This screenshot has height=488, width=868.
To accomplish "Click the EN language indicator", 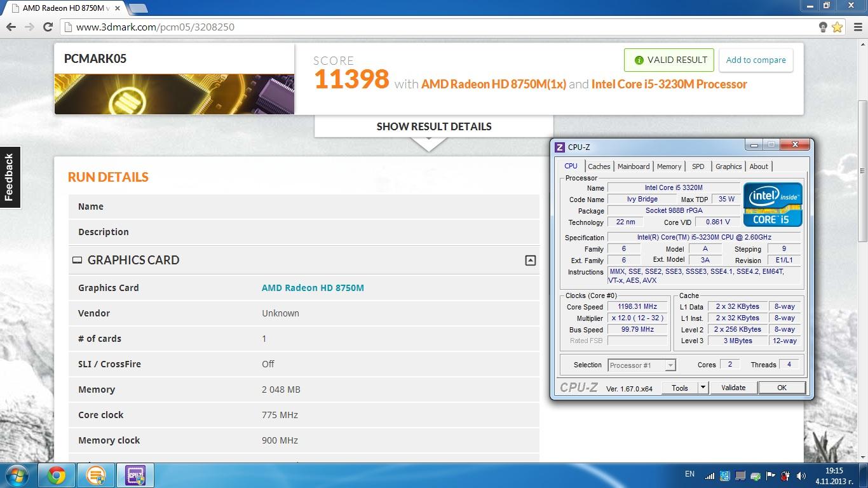I will (x=689, y=474).
